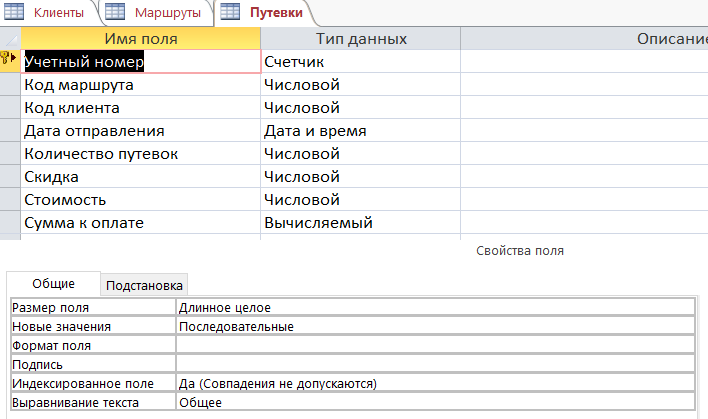This screenshot has width=708, height=419.
Task: Select the Количество путевок field name
Action: click(140, 154)
